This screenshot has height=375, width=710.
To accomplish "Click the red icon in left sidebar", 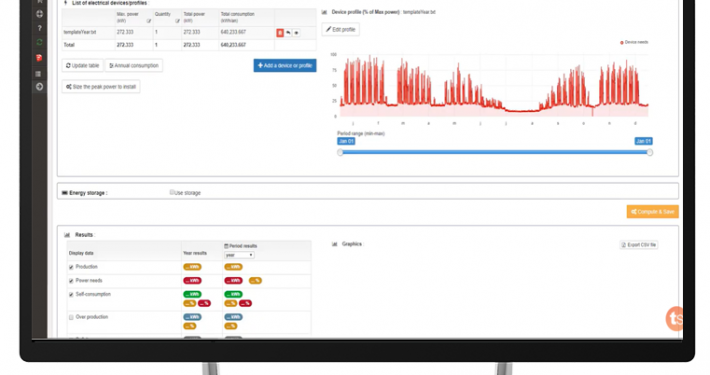I will pos(39,58).
